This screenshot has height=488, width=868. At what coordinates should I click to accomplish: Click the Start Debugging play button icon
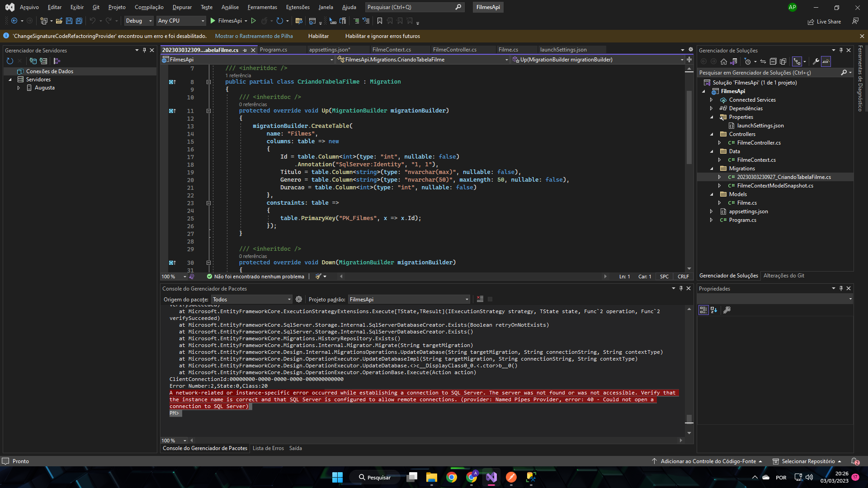213,21
